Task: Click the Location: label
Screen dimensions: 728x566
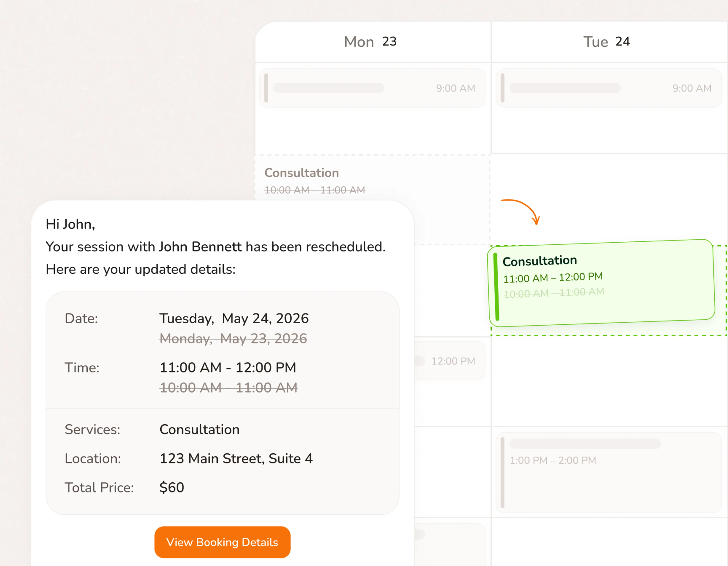Action: point(93,458)
